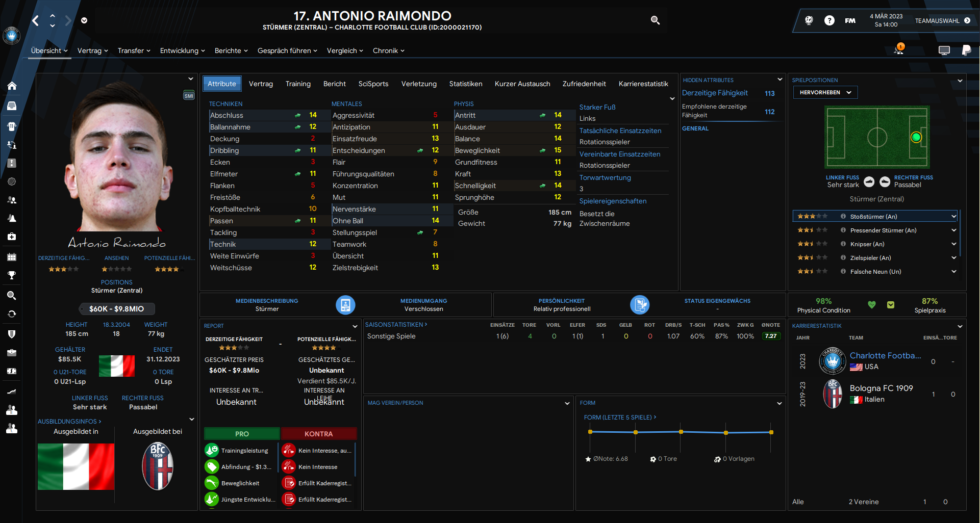Expand the Hidden Attributes panel chevron
The height and width of the screenshot is (523, 980).
780,80
